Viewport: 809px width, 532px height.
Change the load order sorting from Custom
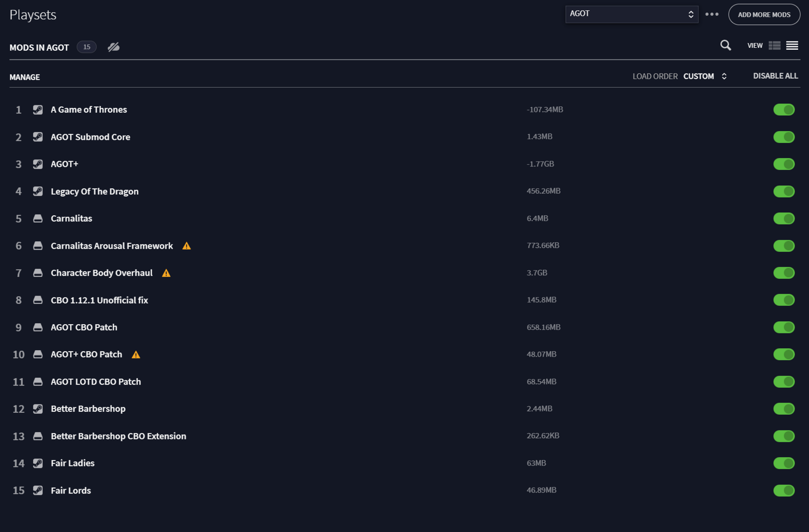[705, 76]
